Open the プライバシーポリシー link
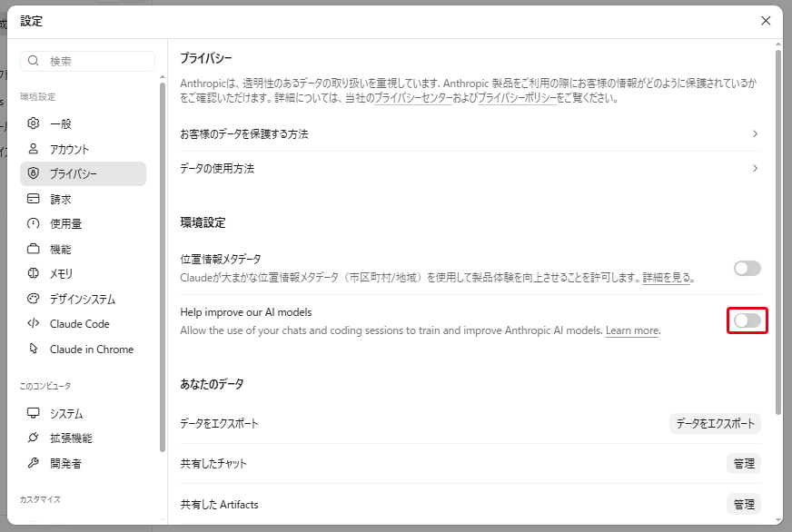Image resolution: width=792 pixels, height=532 pixels. point(516,98)
